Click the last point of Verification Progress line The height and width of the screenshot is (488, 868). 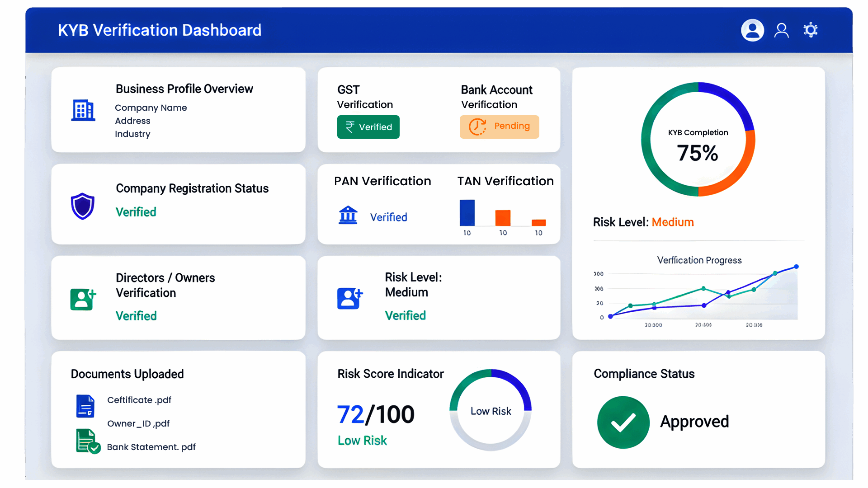click(x=796, y=267)
